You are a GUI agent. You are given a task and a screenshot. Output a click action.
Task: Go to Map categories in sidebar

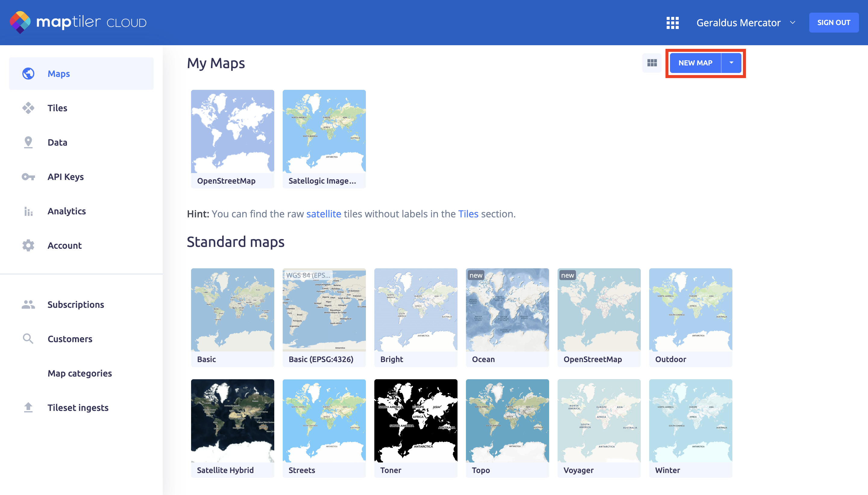[80, 373]
